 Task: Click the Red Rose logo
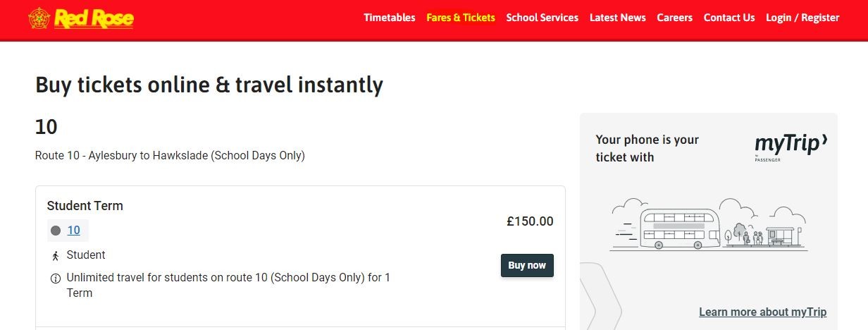(x=81, y=18)
